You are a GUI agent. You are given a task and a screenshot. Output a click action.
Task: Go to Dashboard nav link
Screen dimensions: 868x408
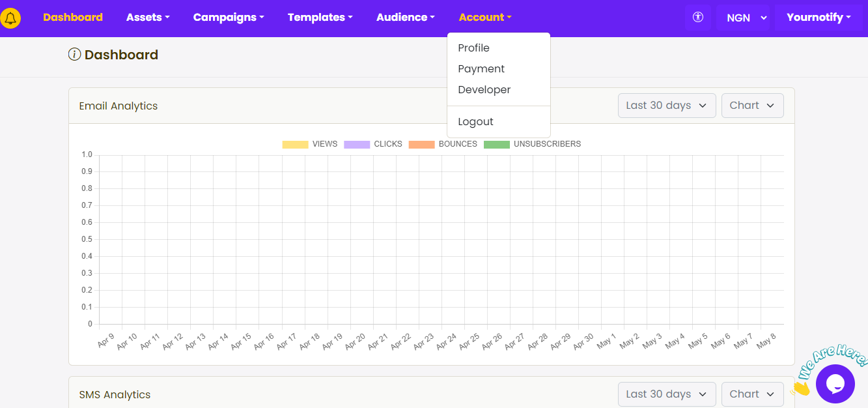[73, 18]
